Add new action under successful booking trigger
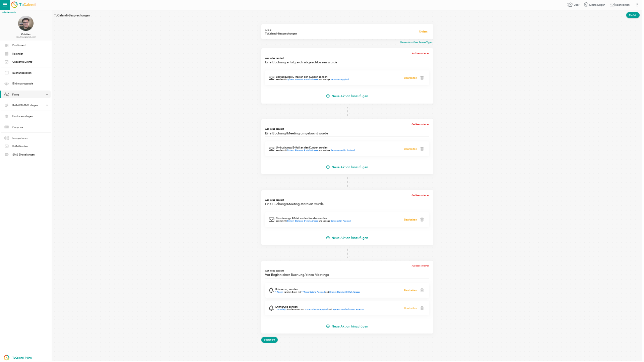This screenshot has height=362, width=644. click(x=347, y=96)
